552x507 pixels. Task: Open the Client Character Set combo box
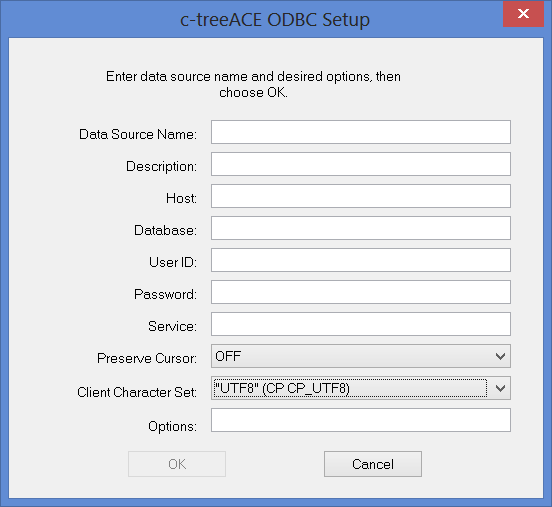click(361, 388)
